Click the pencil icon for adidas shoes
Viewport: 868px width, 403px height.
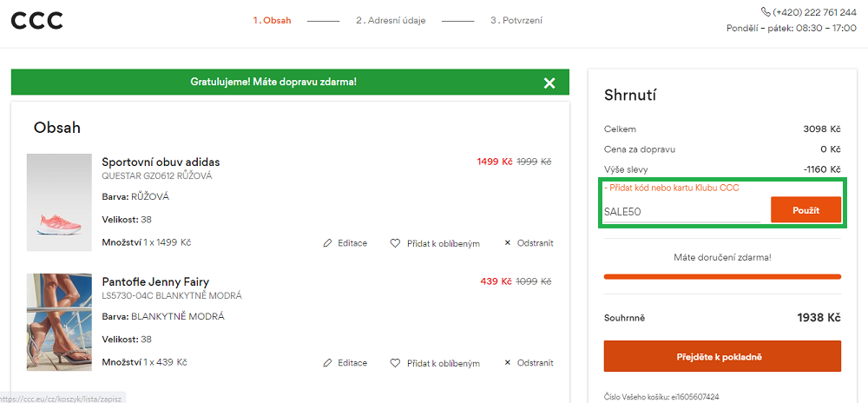pos(328,243)
